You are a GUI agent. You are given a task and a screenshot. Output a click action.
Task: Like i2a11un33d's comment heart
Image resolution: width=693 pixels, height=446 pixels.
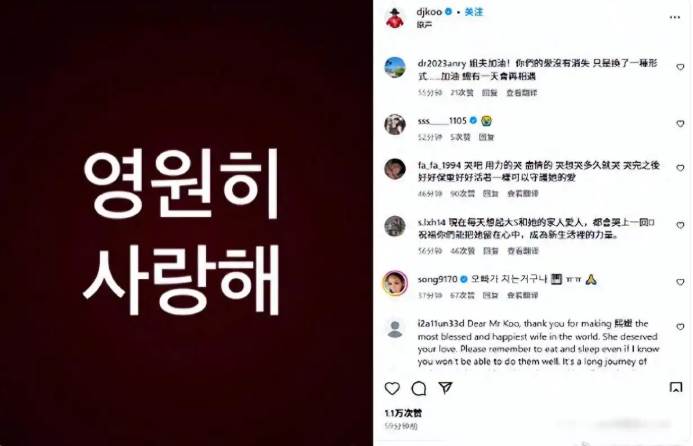pos(680,327)
